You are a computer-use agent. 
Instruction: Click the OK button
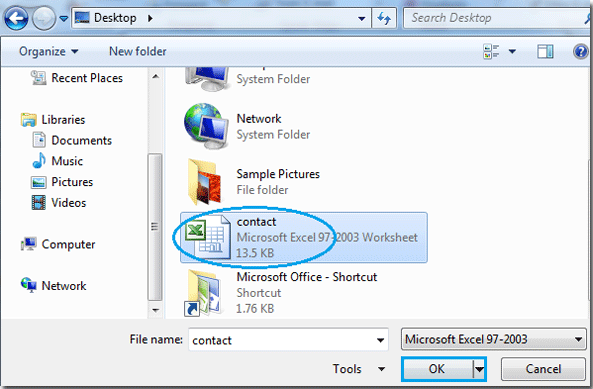[437, 369]
